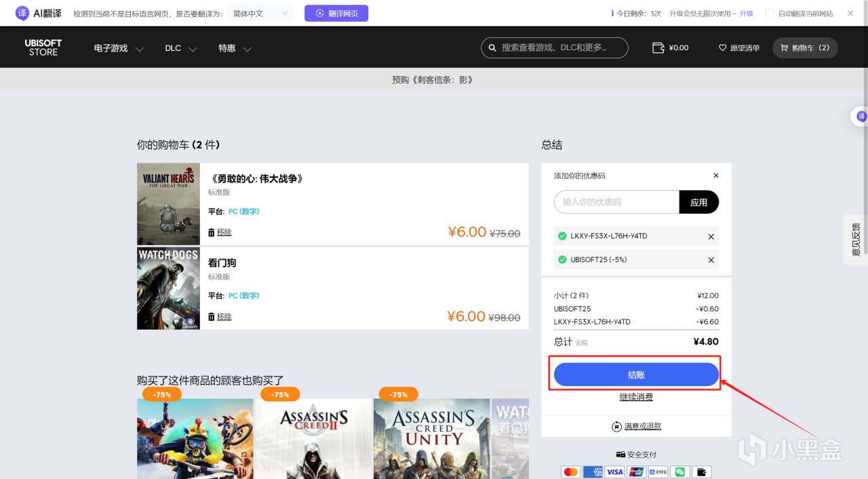Click the 翻译网页 translate page button

[336, 13]
